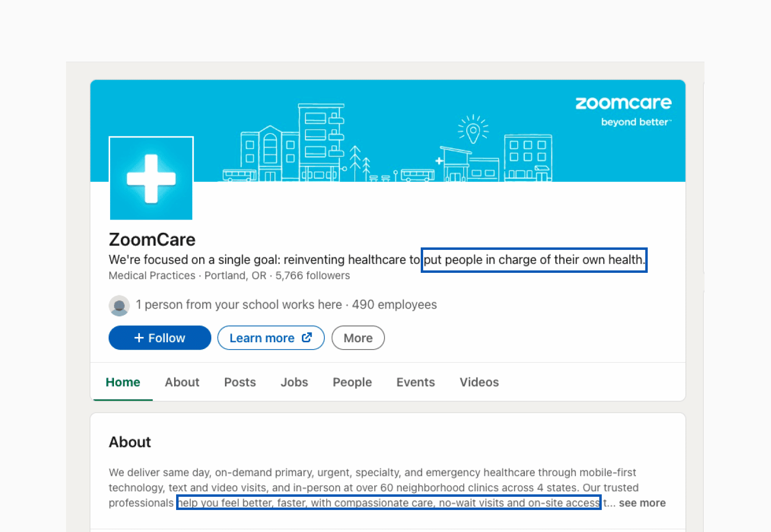The height and width of the screenshot is (532, 771).
Task: Go to the People tab
Action: point(352,382)
